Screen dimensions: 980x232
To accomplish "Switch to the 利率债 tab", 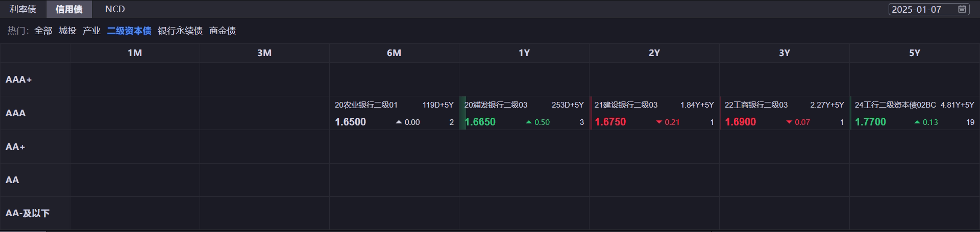I will click(23, 9).
